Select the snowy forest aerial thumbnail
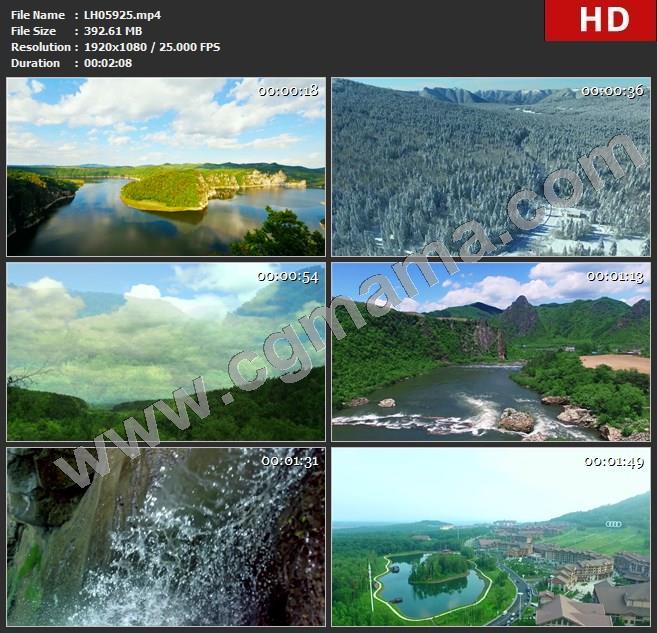Viewport: 657px width, 633px height. tap(490, 167)
